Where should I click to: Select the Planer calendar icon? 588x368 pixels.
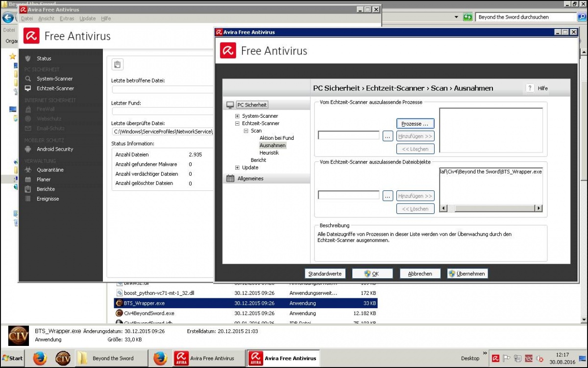point(28,180)
